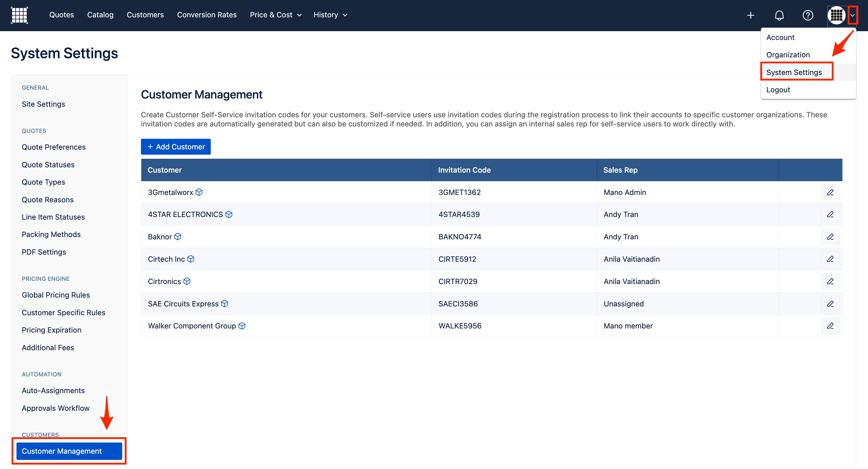
Task: Edit the SAE Circuits Express entry
Action: coord(830,304)
